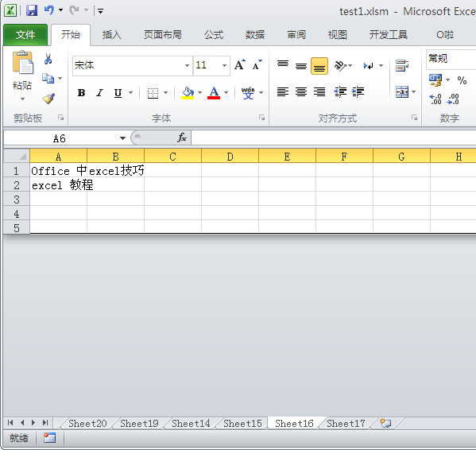This screenshot has height=450, width=476.
Task: Open Customize Quick Access Toolbar dropdown
Action: click(x=100, y=11)
